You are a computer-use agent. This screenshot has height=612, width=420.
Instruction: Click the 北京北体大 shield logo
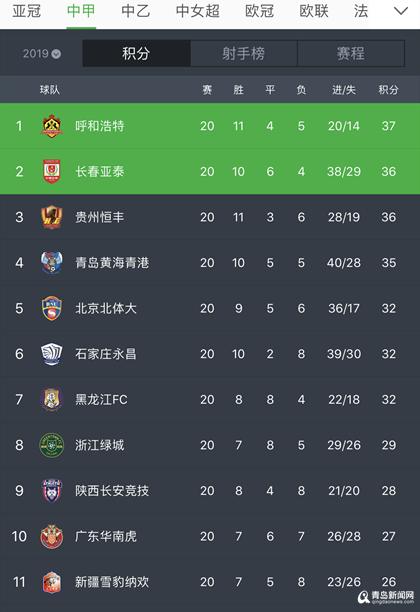(52, 308)
